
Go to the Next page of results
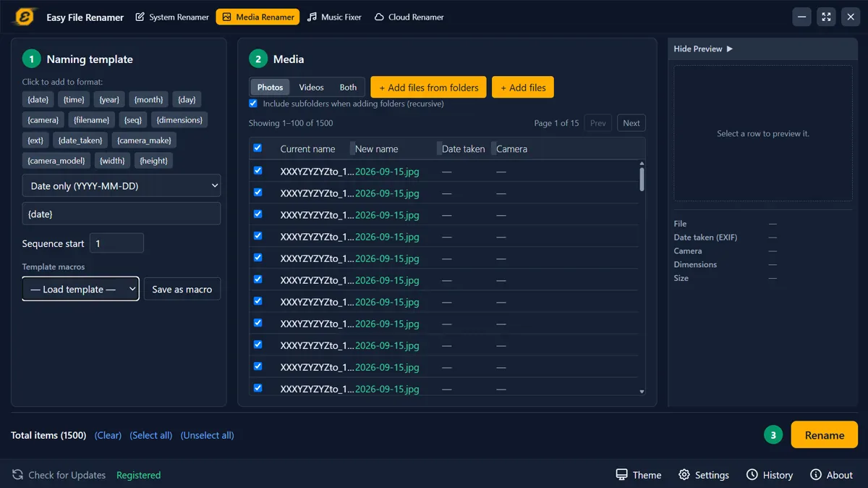click(631, 123)
